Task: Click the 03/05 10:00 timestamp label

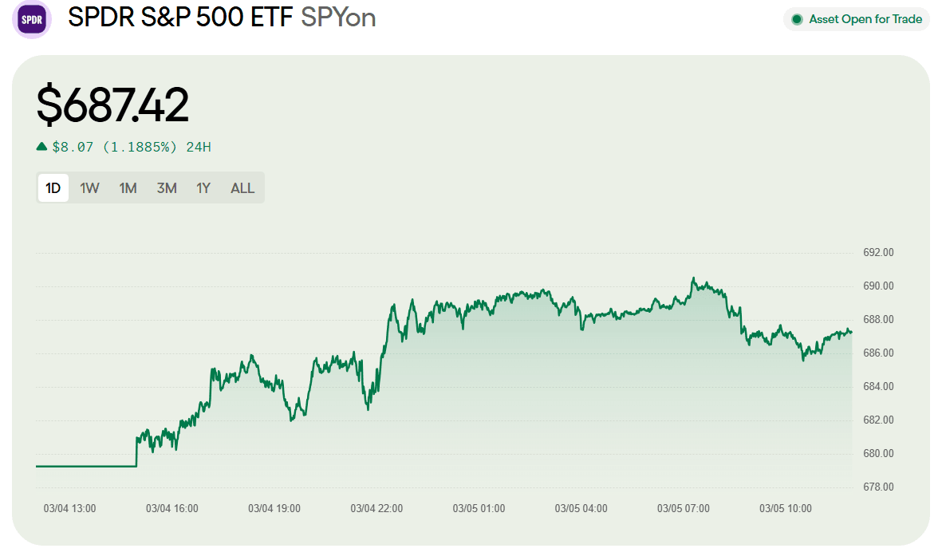Action: (x=785, y=507)
